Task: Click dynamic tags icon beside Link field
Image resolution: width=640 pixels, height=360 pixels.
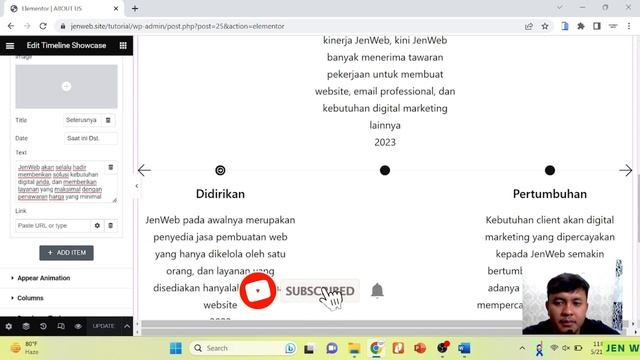Action: (x=111, y=225)
